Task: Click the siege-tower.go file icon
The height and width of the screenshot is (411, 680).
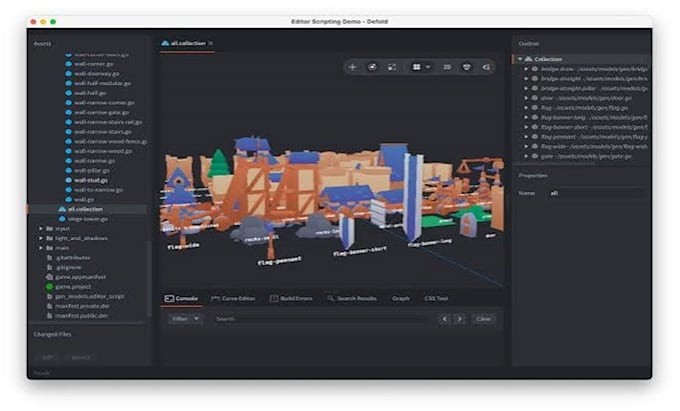Action: coord(62,219)
